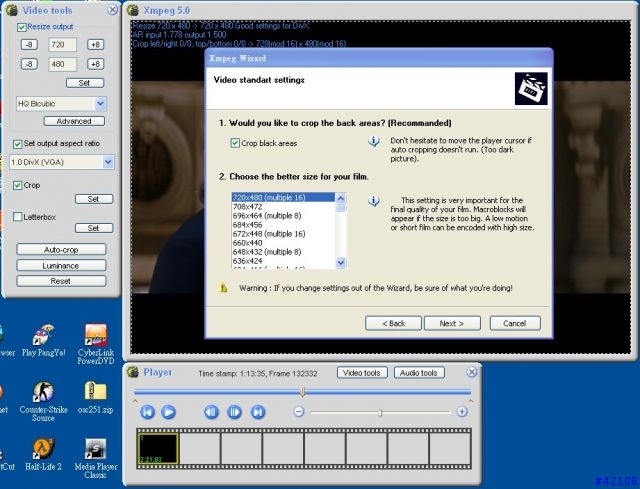Open the 1.0 DivX (VGA) aspect dropdown

point(108,162)
